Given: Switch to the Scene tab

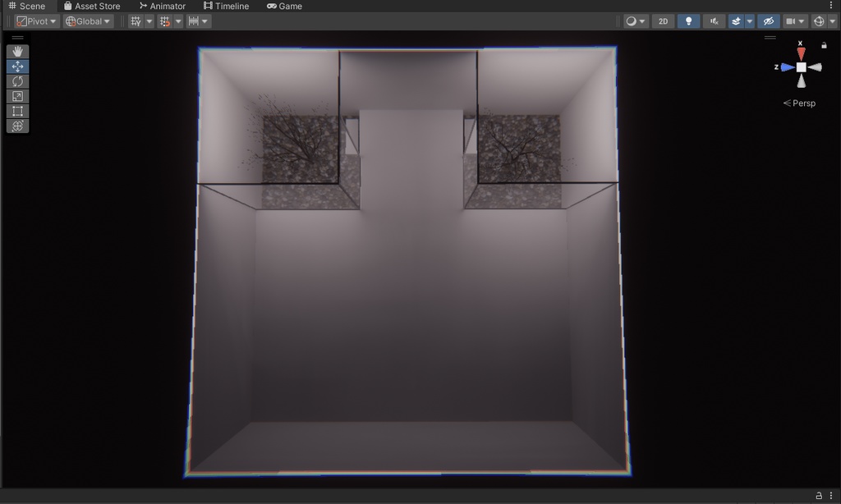Looking at the screenshot, I should coord(27,6).
